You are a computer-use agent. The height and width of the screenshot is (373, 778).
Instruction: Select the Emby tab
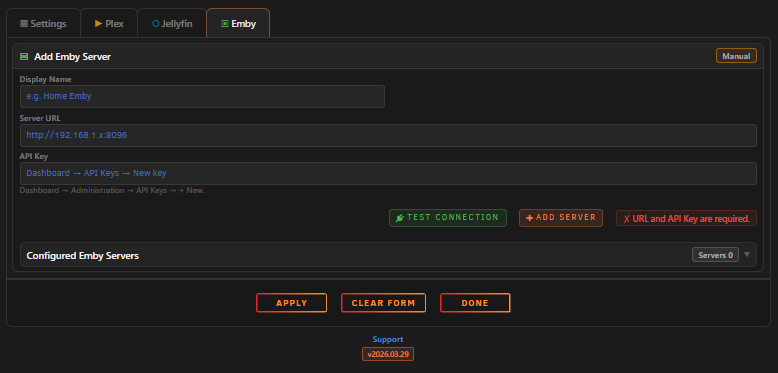[x=238, y=23]
